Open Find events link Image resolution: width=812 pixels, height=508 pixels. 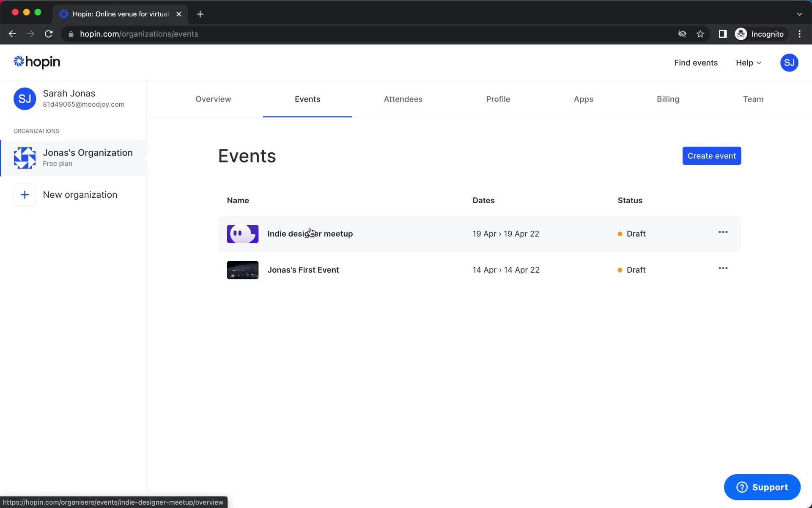696,63
